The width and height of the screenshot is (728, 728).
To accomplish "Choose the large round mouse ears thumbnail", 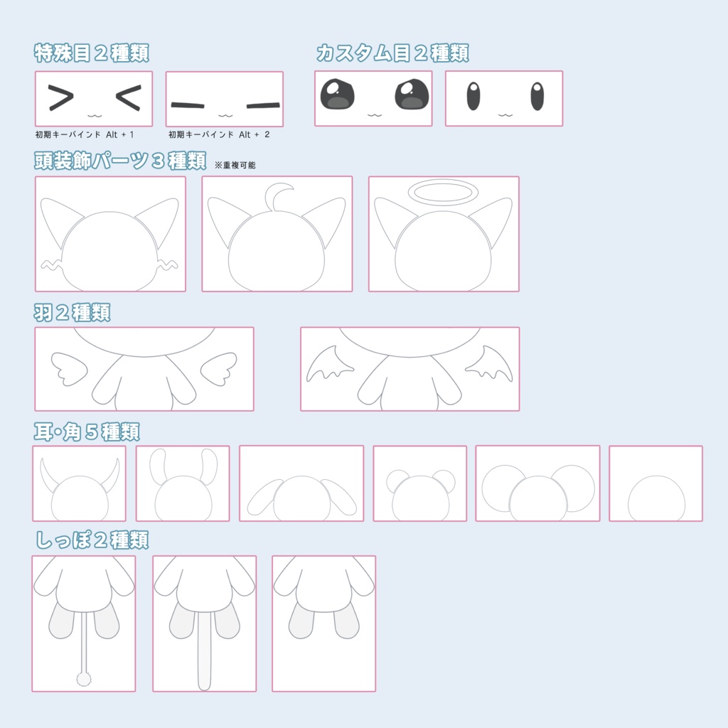I will point(538,483).
